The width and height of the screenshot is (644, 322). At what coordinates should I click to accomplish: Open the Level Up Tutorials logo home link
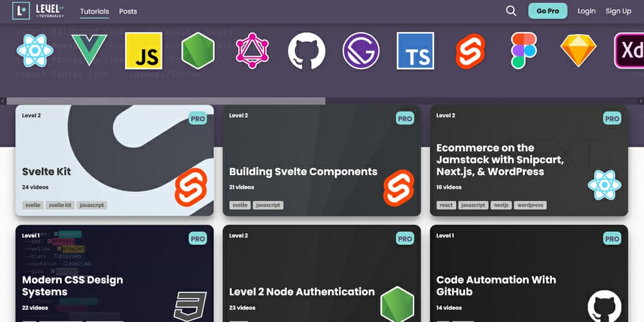[38, 11]
